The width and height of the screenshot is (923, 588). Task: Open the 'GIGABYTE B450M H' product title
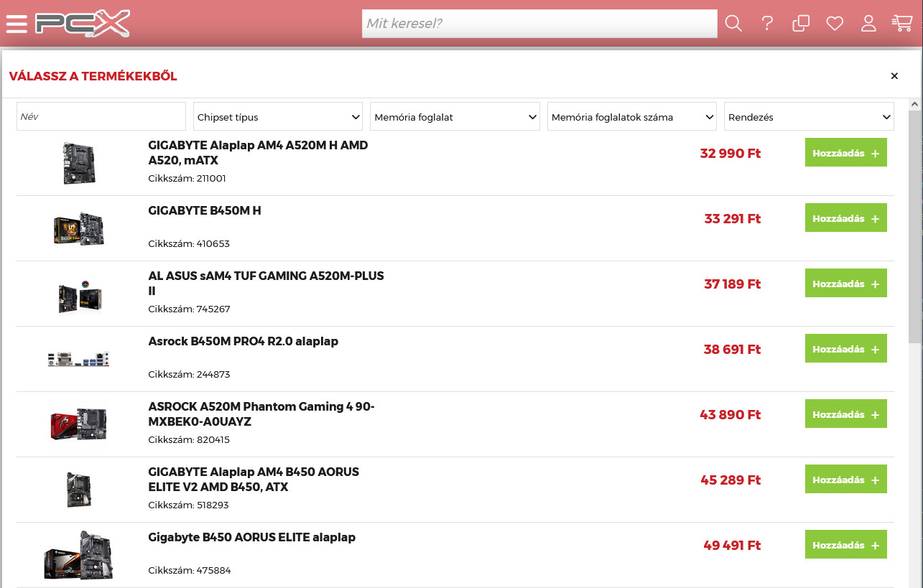pyautogui.click(x=205, y=210)
